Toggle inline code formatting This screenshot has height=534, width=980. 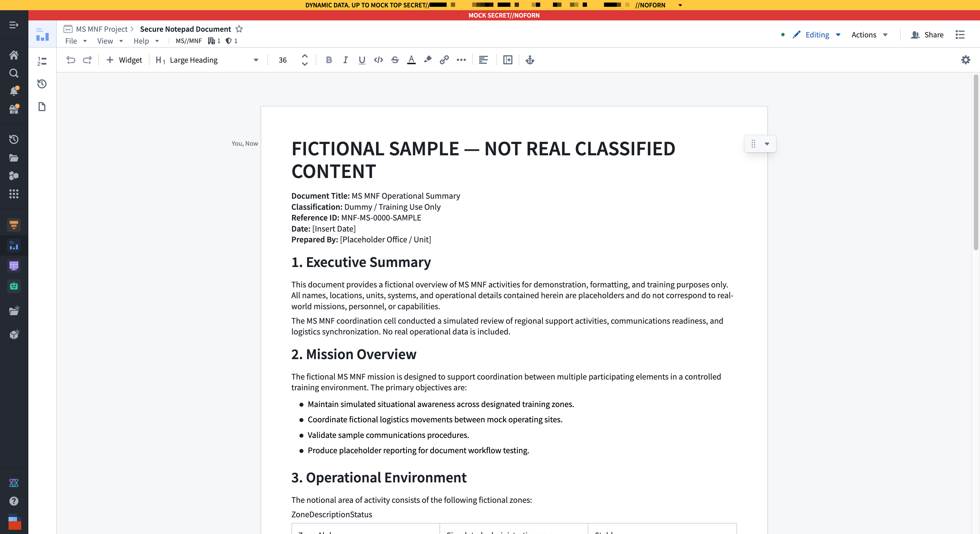tap(378, 60)
